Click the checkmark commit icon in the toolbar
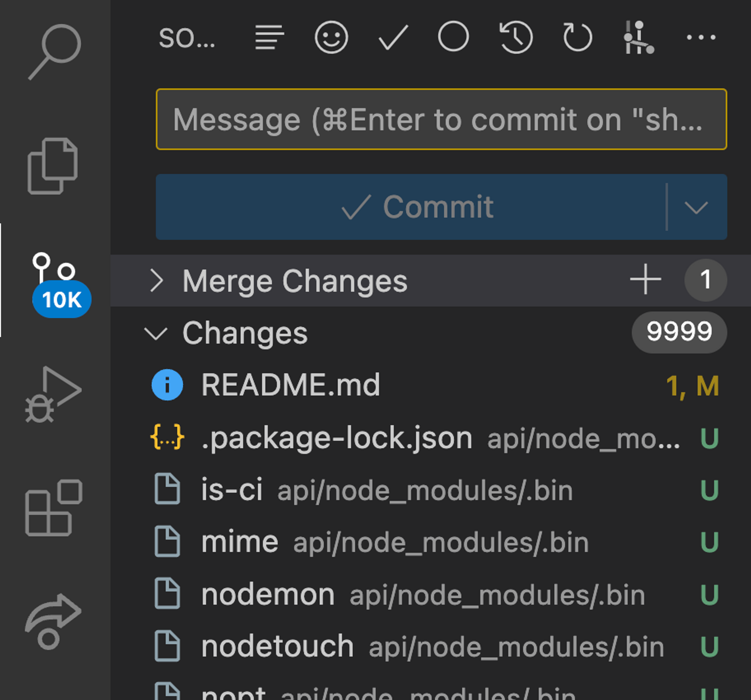751x700 pixels. point(393,37)
